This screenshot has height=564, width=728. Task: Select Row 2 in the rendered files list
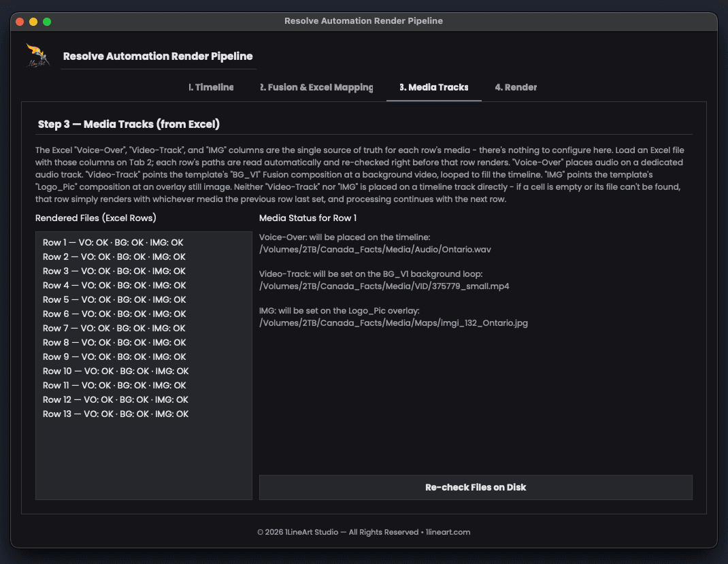click(144, 256)
